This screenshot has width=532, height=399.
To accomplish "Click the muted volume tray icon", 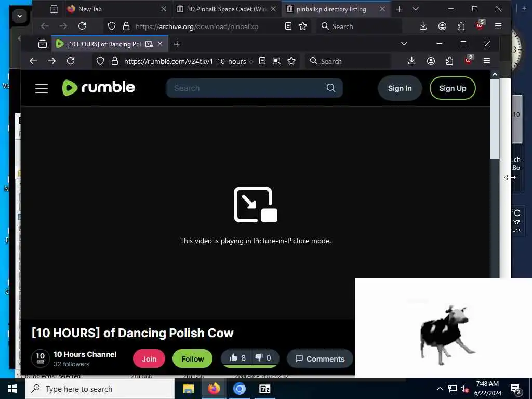I will click(464, 389).
